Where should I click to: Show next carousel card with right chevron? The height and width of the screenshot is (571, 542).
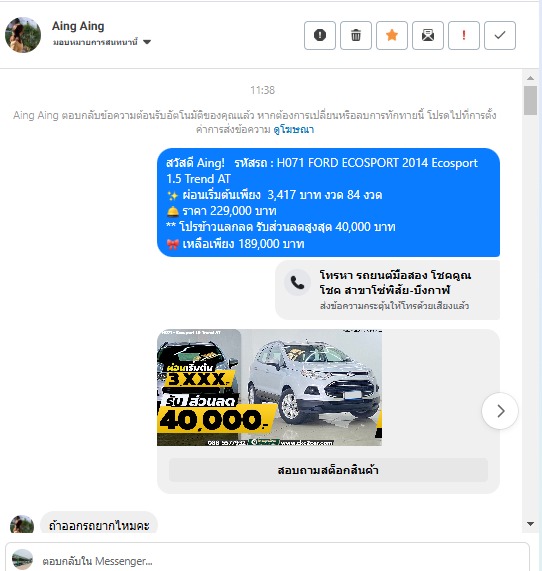[x=500, y=411]
